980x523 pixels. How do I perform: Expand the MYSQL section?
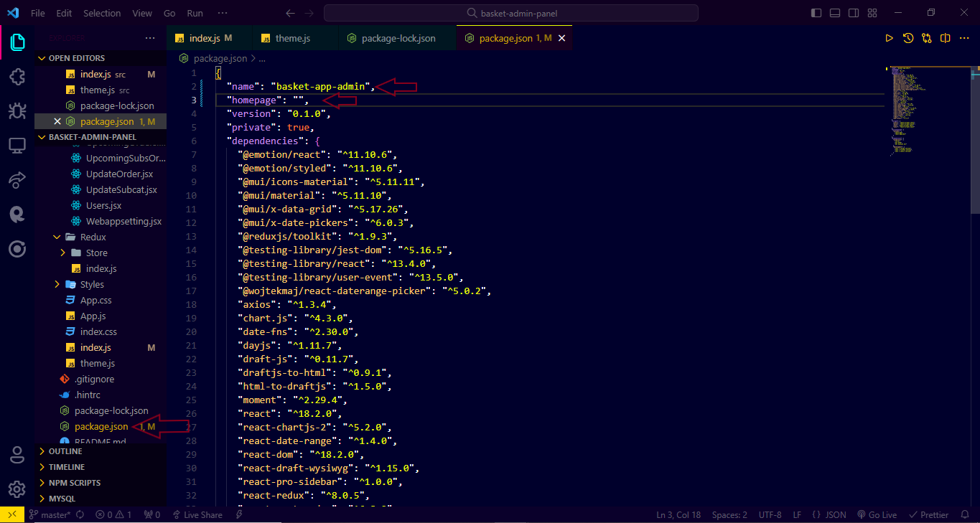[101, 499]
